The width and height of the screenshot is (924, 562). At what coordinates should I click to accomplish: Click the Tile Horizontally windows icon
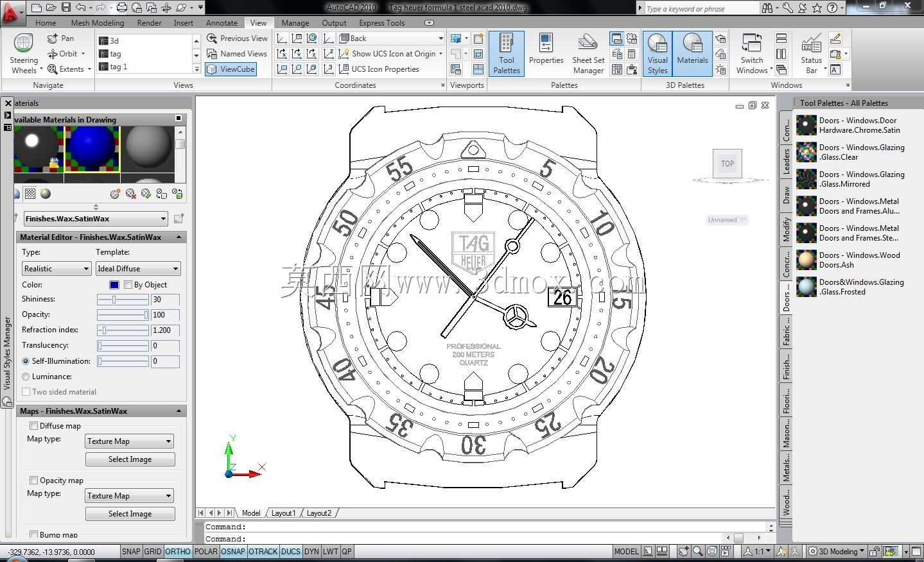point(781,38)
